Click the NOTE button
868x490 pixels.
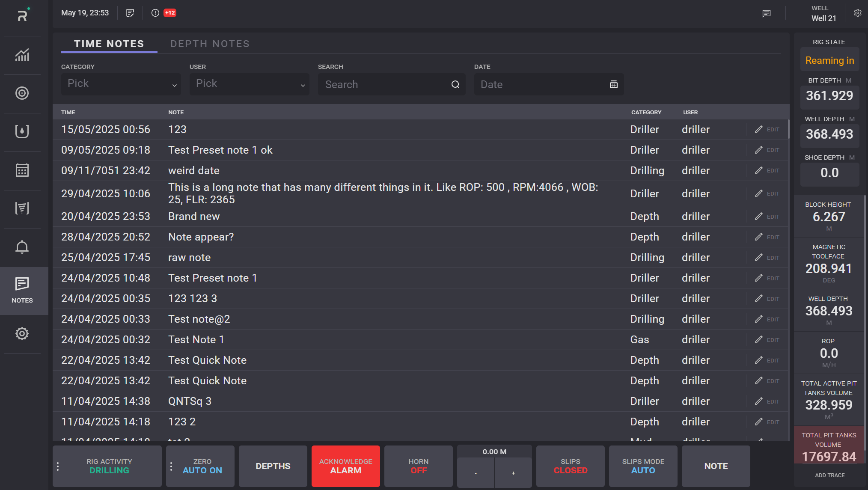tap(716, 466)
